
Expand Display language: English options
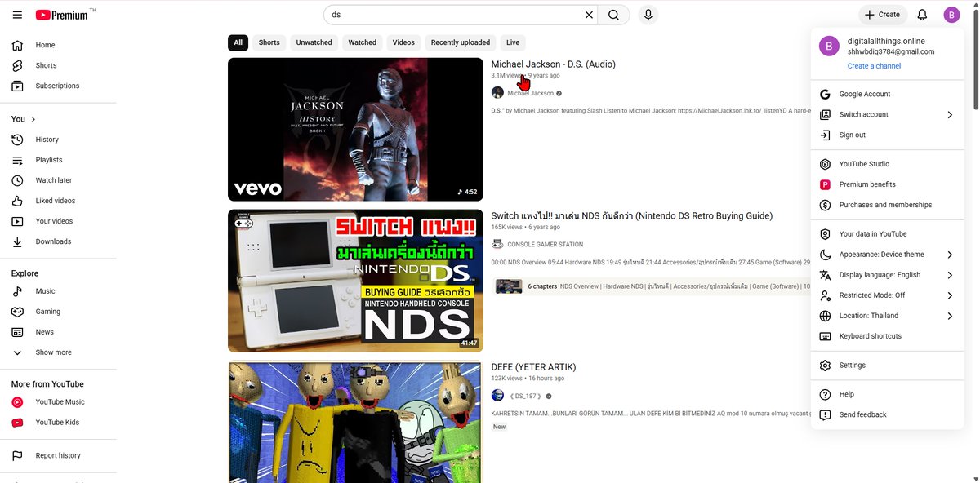click(x=888, y=275)
